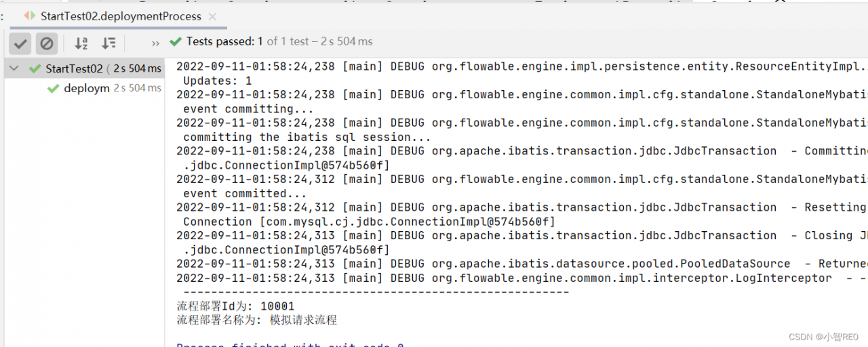Expand the hidden toolbar actions chevron
Image resolution: width=868 pixels, height=347 pixels.
(x=155, y=43)
